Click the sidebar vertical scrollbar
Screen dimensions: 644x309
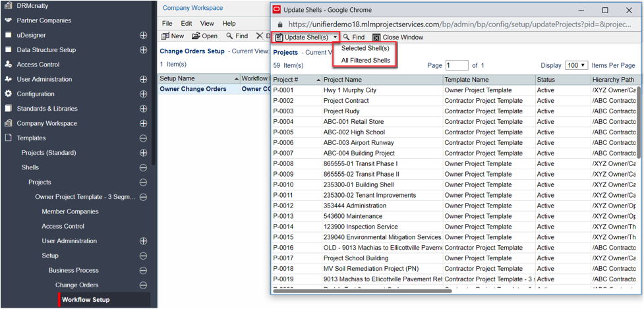point(154,82)
